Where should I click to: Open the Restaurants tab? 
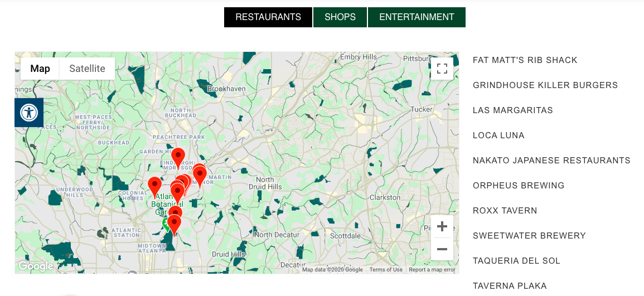pos(268,17)
